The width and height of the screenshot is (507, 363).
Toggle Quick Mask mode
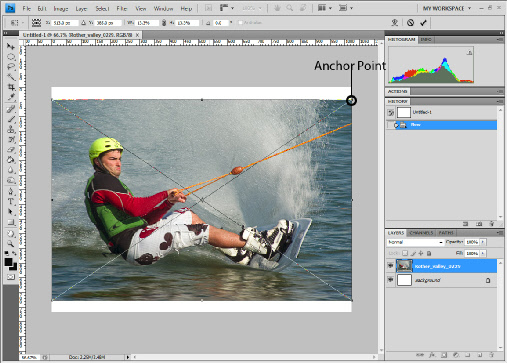pos(11,277)
